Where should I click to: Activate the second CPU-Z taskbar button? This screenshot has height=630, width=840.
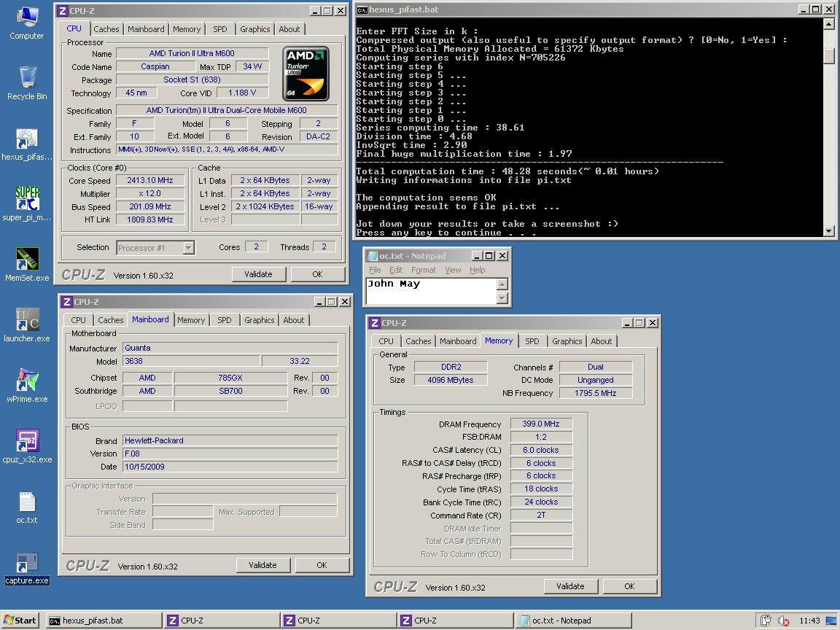click(x=338, y=621)
